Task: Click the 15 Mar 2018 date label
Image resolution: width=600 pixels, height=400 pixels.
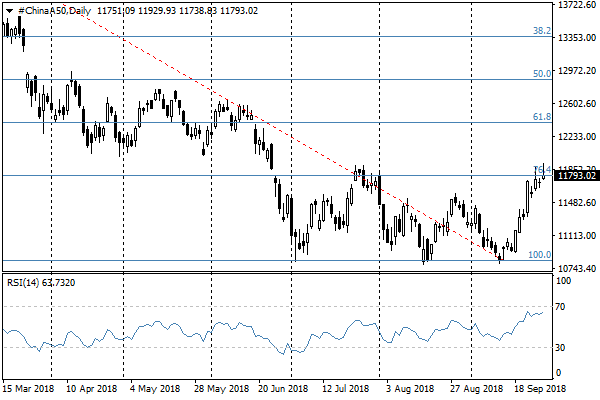Action: (29, 387)
